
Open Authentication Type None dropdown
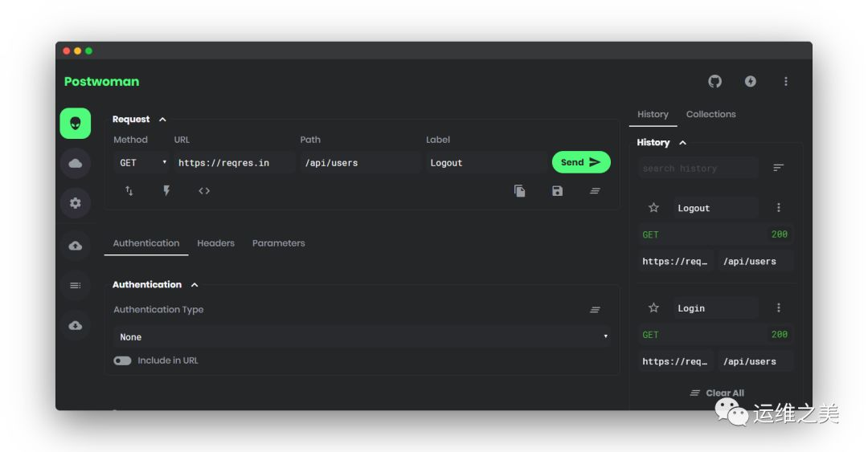point(362,337)
